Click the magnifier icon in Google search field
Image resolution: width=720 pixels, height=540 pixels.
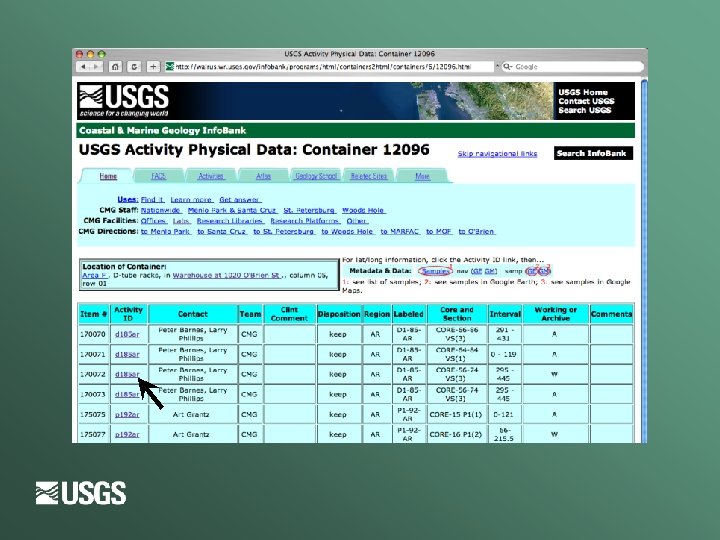click(507, 67)
